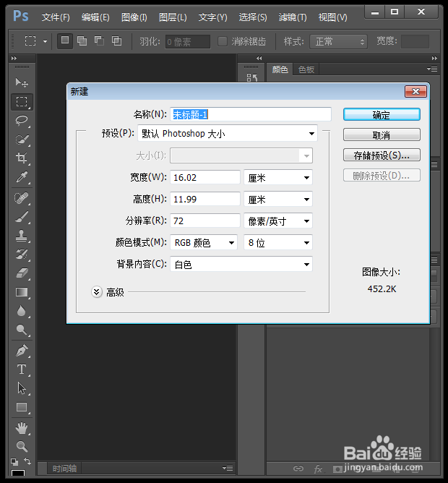
Task: Expand the 高级 advanced section
Action: (97, 291)
